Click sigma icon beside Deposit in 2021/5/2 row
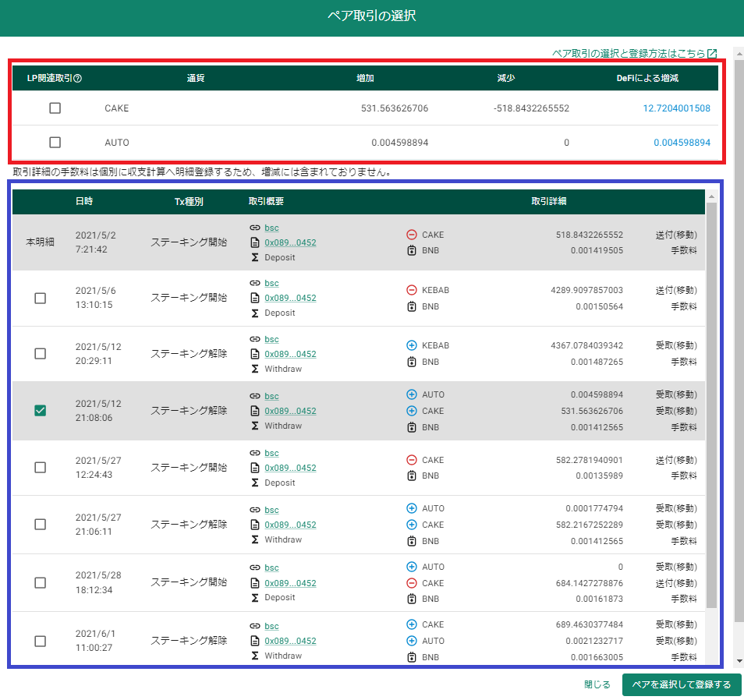Image resolution: width=744 pixels, height=700 pixels. (x=255, y=257)
